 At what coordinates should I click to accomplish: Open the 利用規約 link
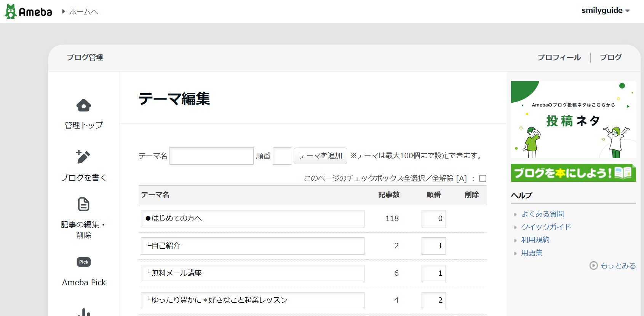pos(535,240)
